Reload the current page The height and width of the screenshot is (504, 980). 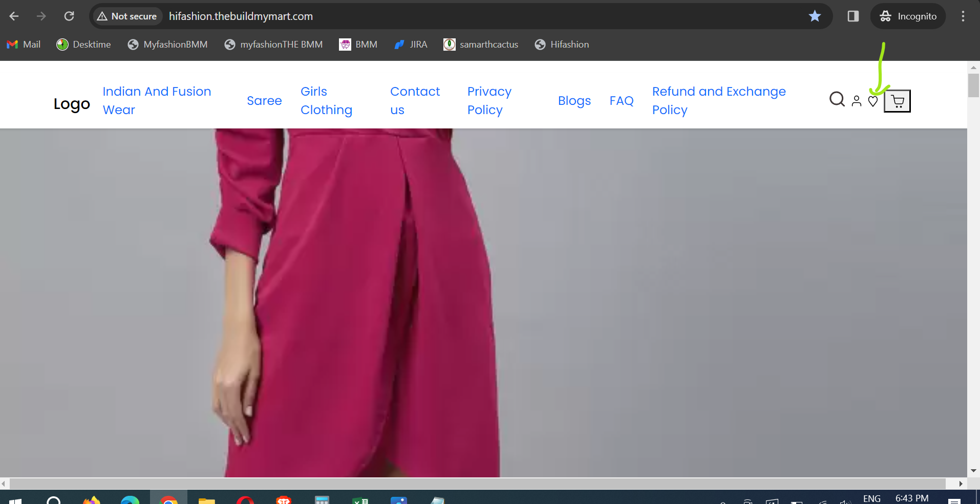click(69, 16)
